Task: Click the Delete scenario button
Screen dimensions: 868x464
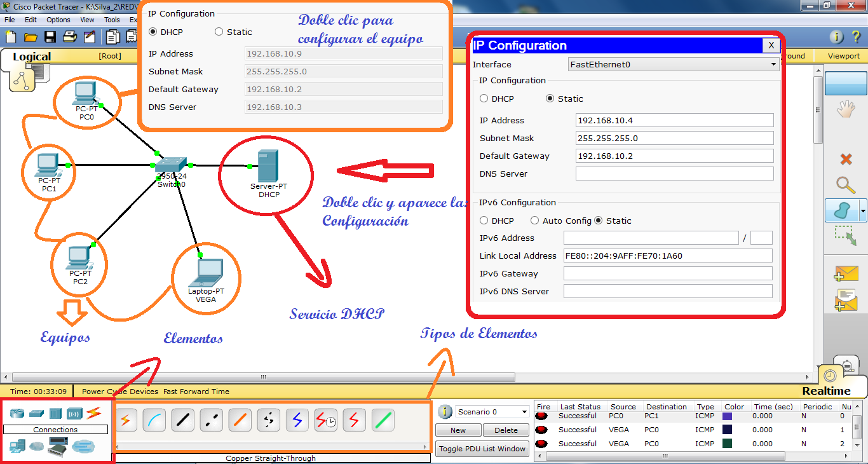Action: pyautogui.click(x=506, y=430)
